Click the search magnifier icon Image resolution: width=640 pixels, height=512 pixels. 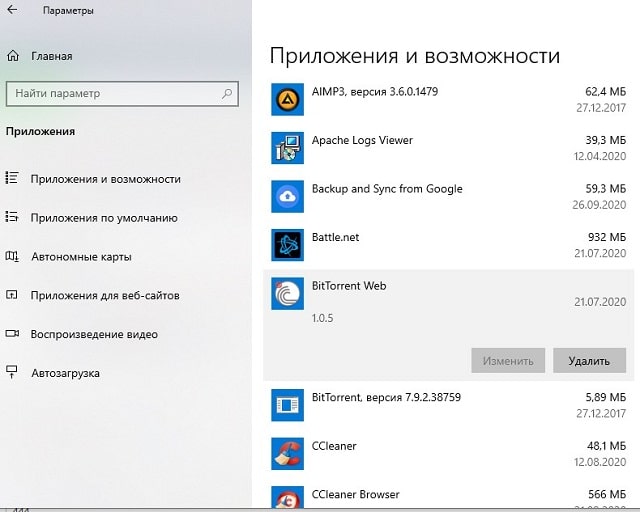coord(227,94)
